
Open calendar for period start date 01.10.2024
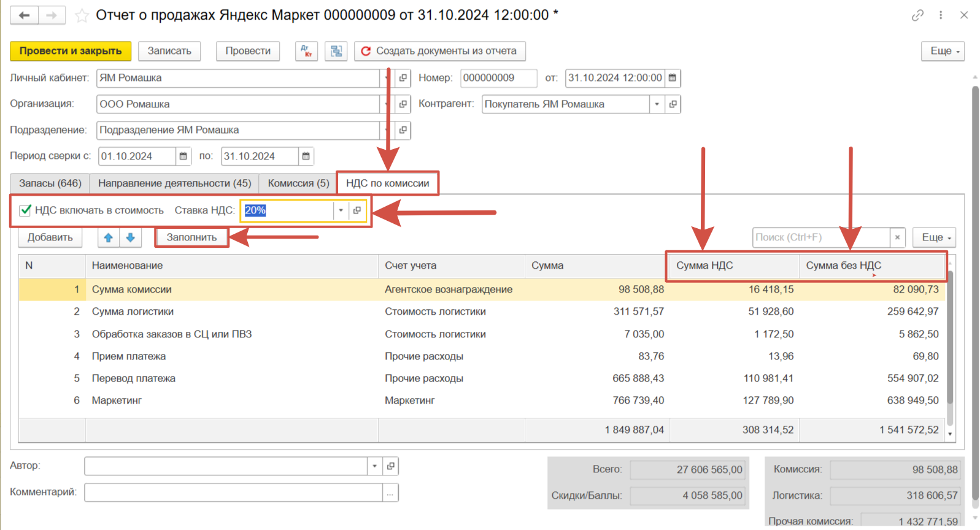(183, 156)
